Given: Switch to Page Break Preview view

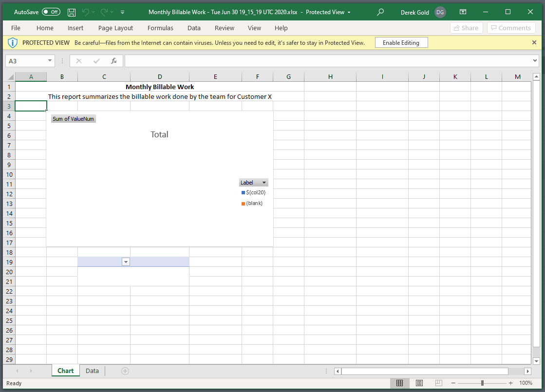Looking at the screenshot, I should (x=438, y=383).
